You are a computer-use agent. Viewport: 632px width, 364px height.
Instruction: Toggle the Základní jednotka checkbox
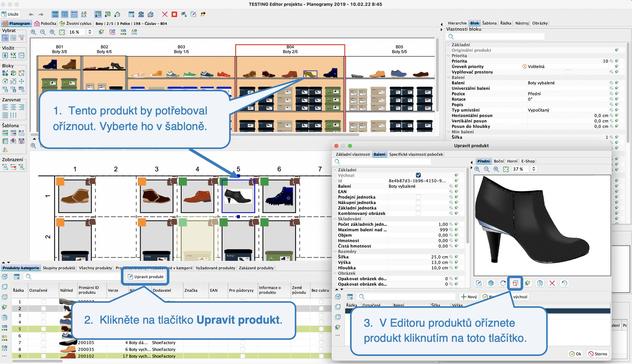[418, 208]
